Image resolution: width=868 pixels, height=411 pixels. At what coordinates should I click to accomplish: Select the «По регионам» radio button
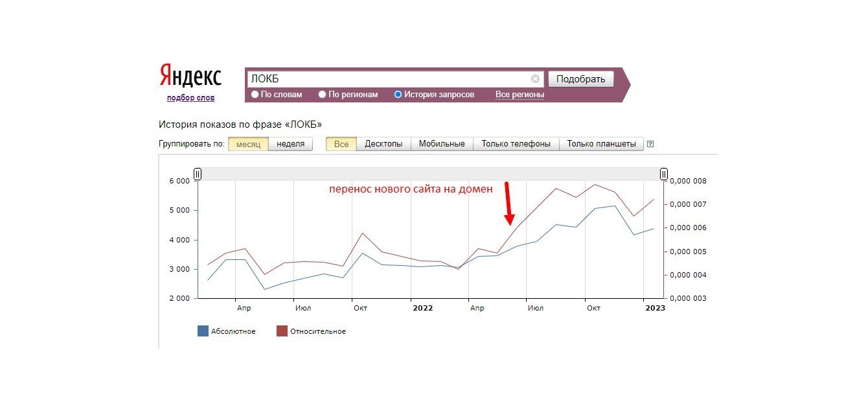[x=322, y=95]
